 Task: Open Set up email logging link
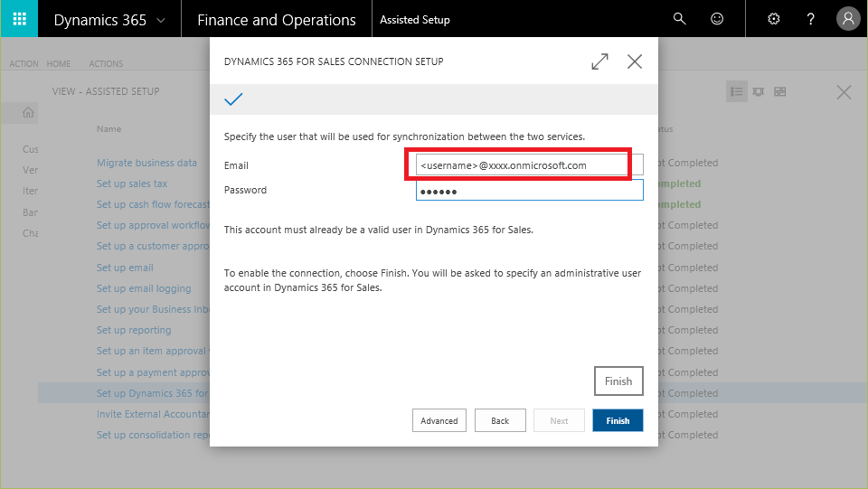[x=144, y=288]
